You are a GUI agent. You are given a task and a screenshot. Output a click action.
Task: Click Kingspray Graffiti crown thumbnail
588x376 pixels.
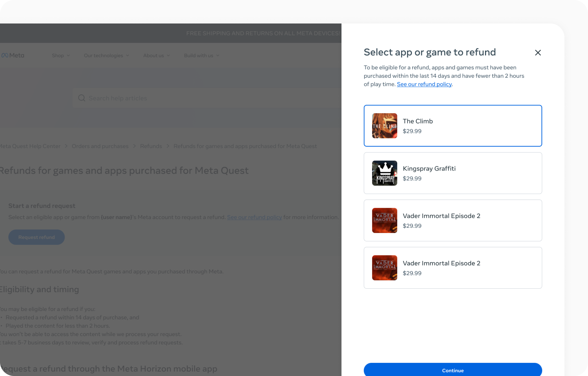point(384,173)
